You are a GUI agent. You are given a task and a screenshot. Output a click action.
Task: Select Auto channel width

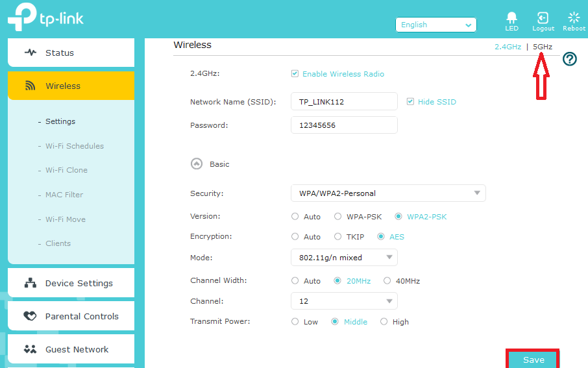295,280
